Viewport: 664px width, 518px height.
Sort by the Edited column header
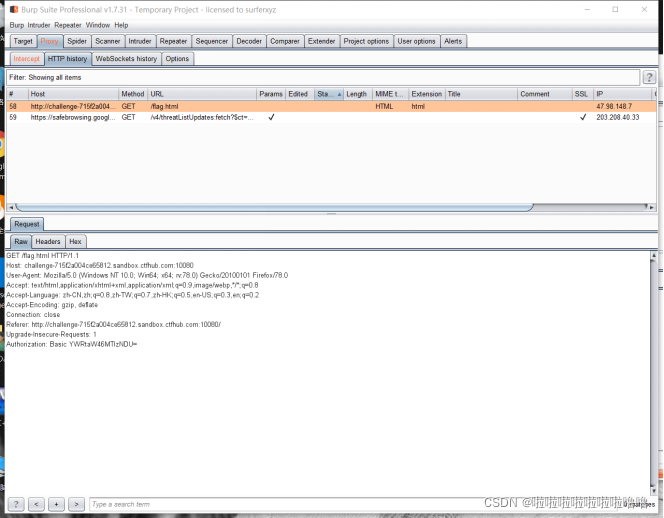300,94
